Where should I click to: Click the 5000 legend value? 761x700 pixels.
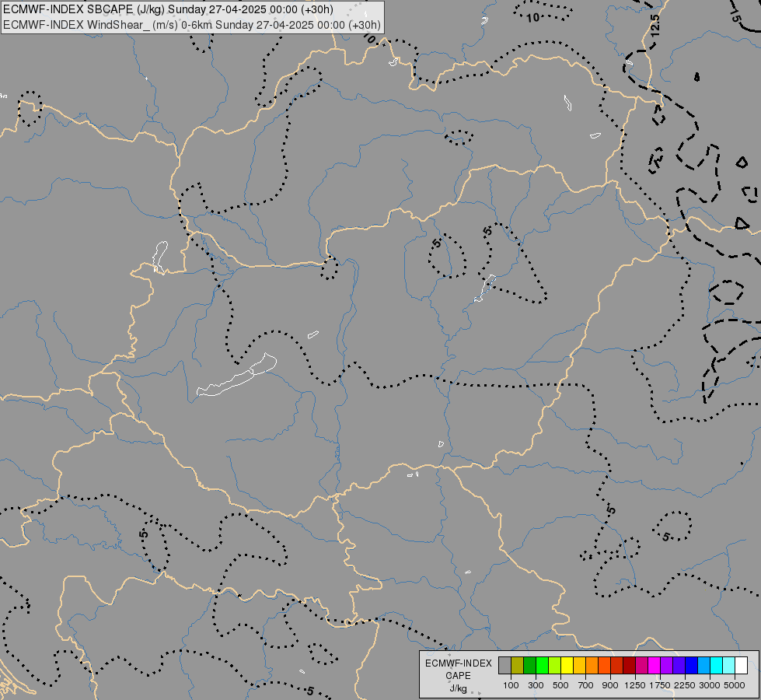coord(735,685)
